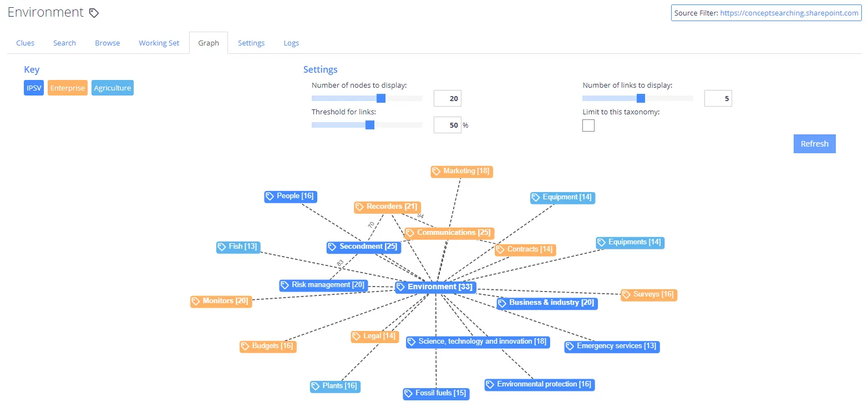Click the tag icon on Communications node

(x=410, y=233)
